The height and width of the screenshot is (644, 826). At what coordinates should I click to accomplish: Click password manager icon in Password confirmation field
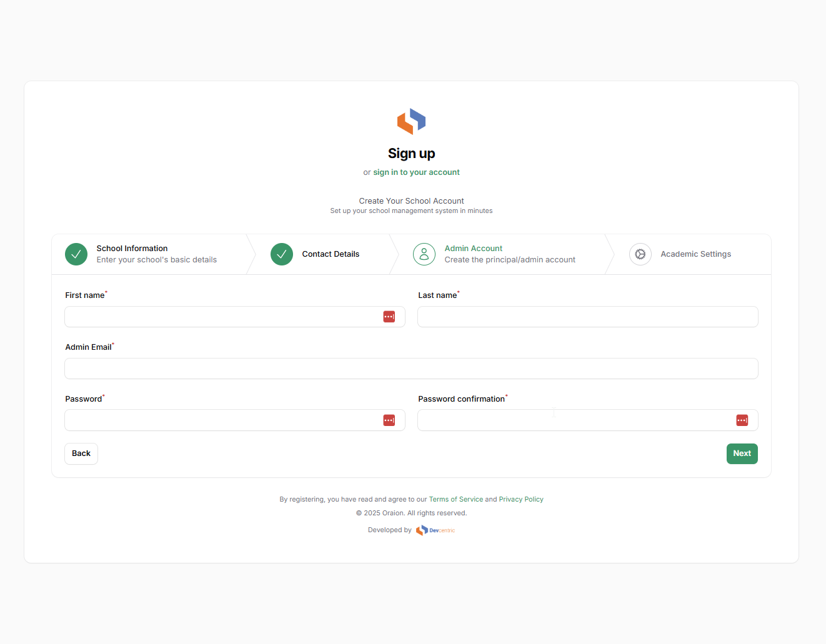pos(742,420)
